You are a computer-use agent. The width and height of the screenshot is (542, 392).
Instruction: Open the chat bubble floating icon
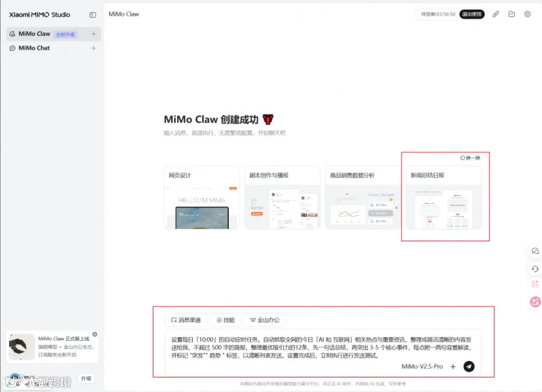point(535,251)
